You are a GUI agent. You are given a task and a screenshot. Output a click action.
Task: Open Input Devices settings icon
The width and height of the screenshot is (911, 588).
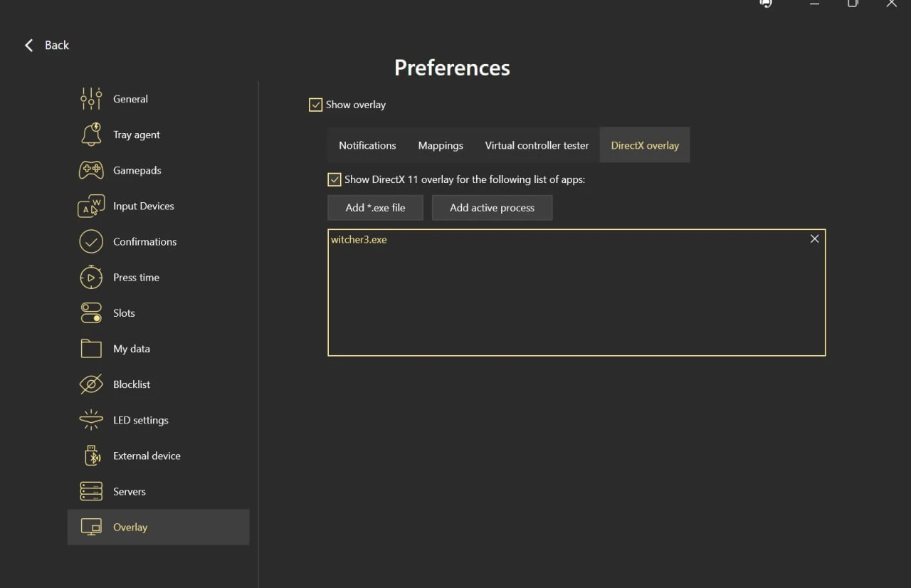coord(91,206)
